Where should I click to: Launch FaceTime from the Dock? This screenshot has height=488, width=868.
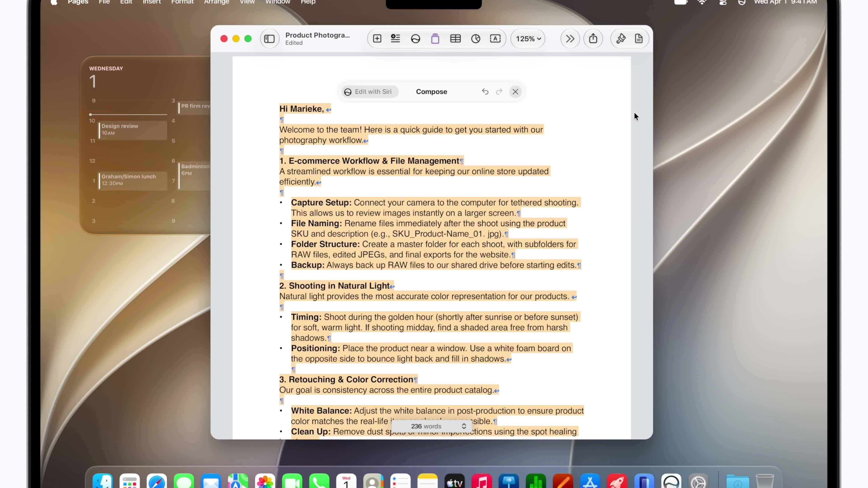click(x=292, y=481)
